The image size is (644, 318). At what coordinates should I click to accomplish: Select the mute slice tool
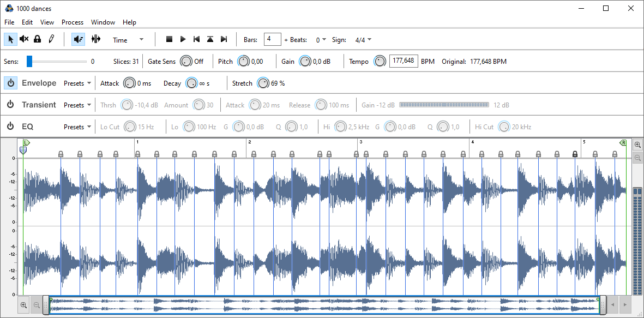[x=24, y=39]
